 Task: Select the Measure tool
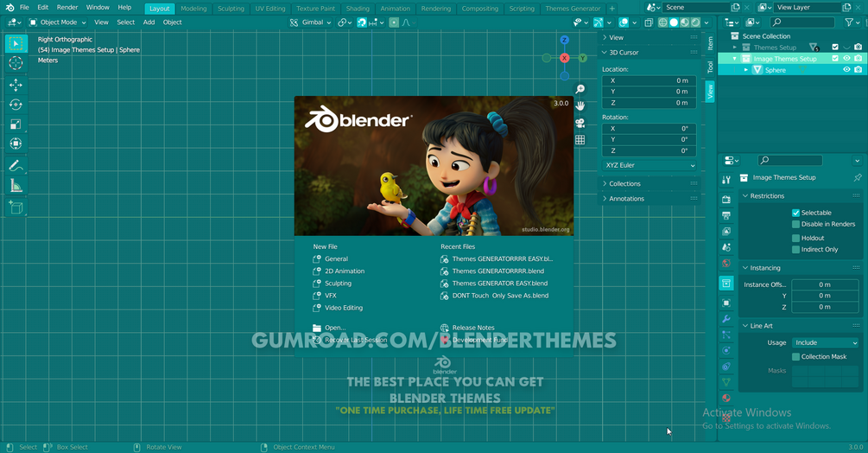point(16,186)
